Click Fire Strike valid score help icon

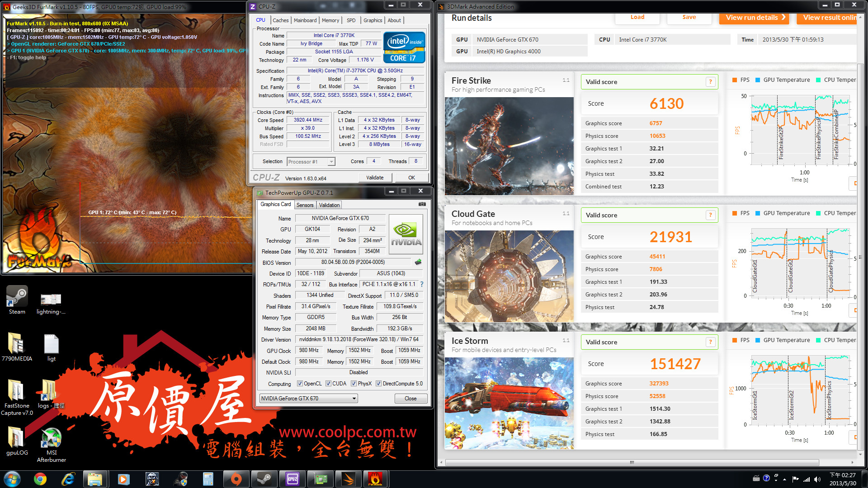point(710,82)
